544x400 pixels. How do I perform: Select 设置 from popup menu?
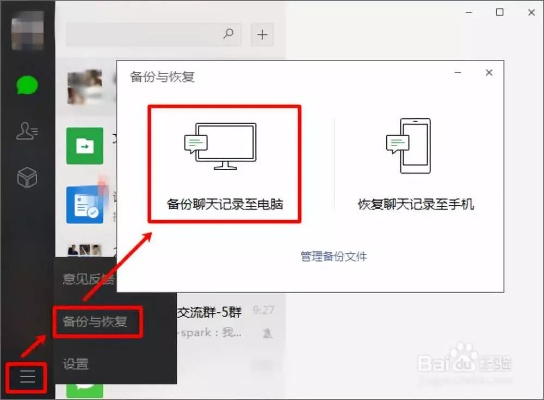[76, 364]
